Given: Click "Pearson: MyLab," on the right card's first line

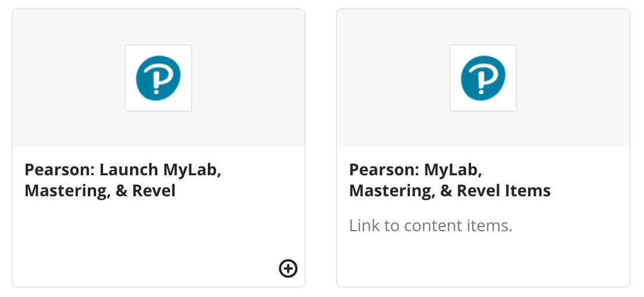Looking at the screenshot, I should click(416, 170).
